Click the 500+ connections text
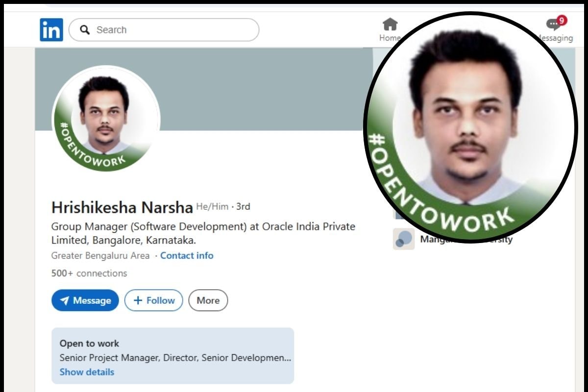The width and height of the screenshot is (588, 392). (89, 273)
